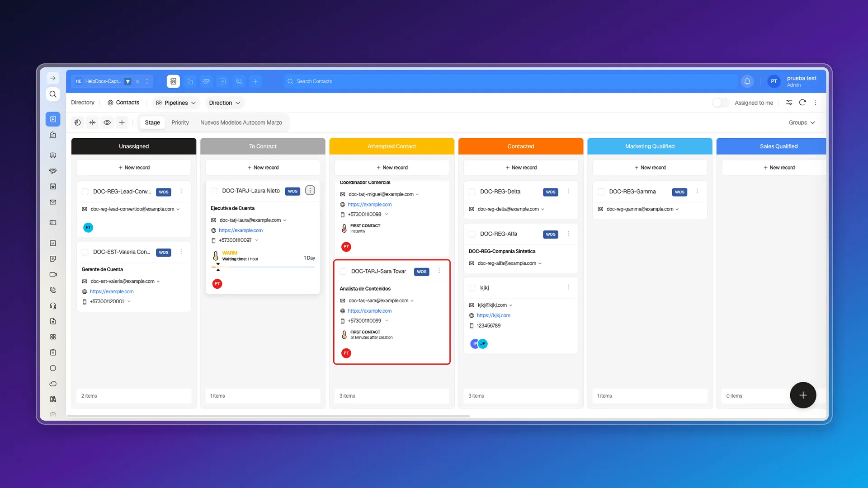Click the phone icon in top blue bar
The height and width of the screenshot is (488, 868).
239,81
